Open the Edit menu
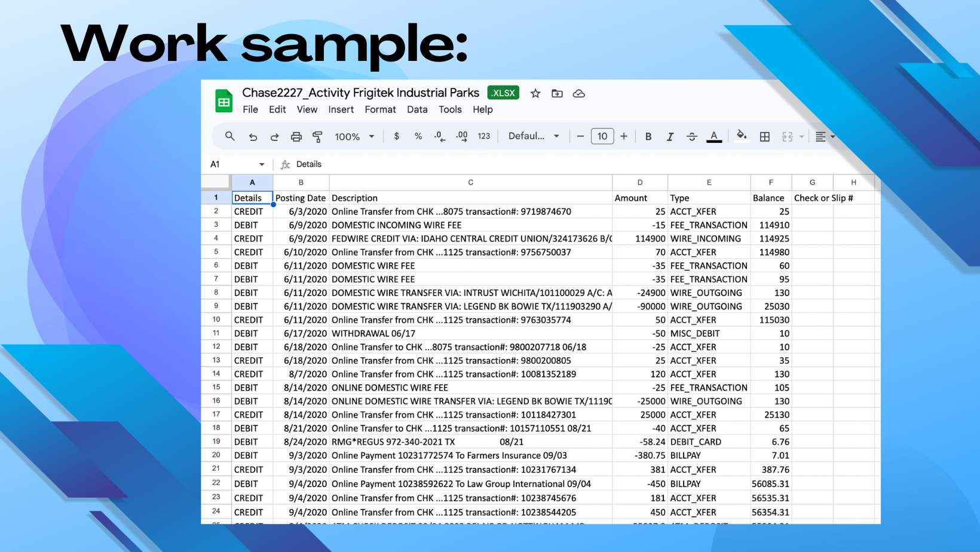This screenshot has height=552, width=980. [x=277, y=109]
